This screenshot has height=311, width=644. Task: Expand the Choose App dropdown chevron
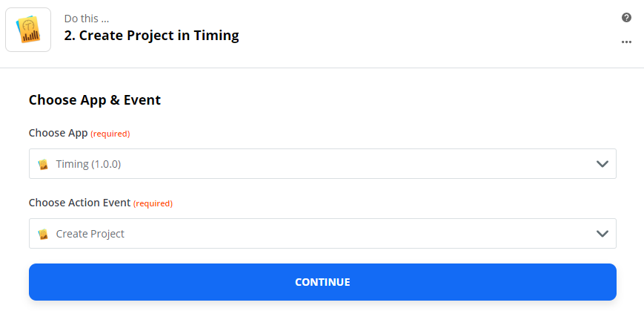602,164
